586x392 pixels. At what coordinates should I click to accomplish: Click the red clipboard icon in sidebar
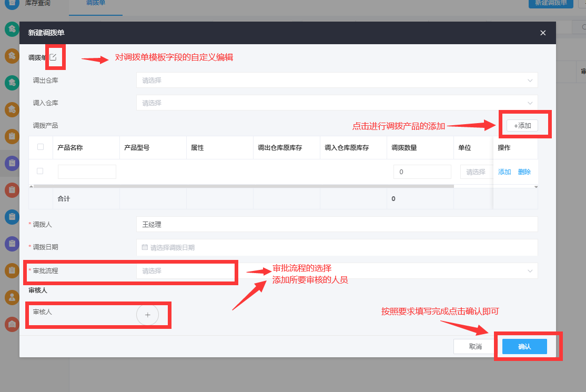pos(12,190)
